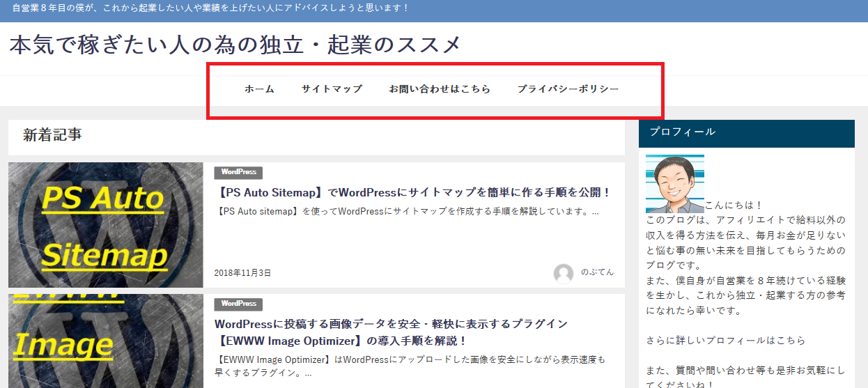Open the ホーム navigation menu item
This screenshot has width=868, height=388.
coord(259,89)
